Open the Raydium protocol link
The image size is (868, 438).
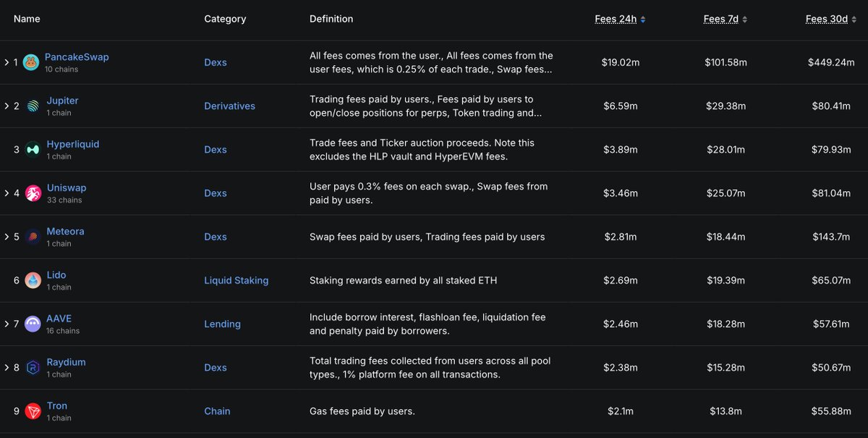coord(67,362)
